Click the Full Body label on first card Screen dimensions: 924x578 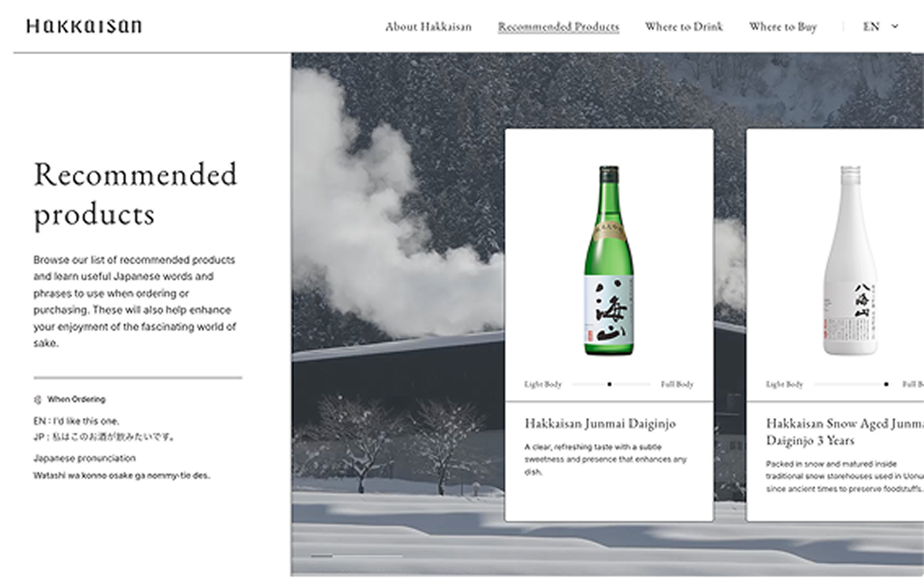click(x=677, y=384)
